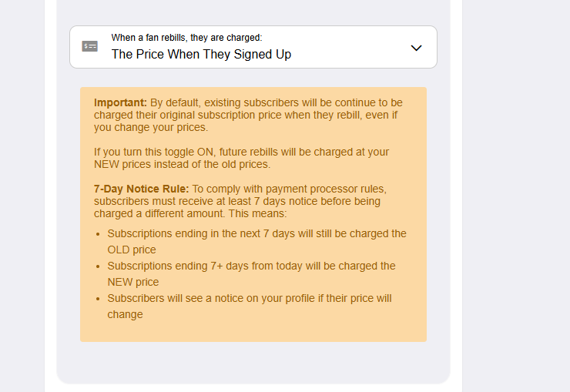Click 'charged a different amount' text
570x392 pixels.
[160, 213]
